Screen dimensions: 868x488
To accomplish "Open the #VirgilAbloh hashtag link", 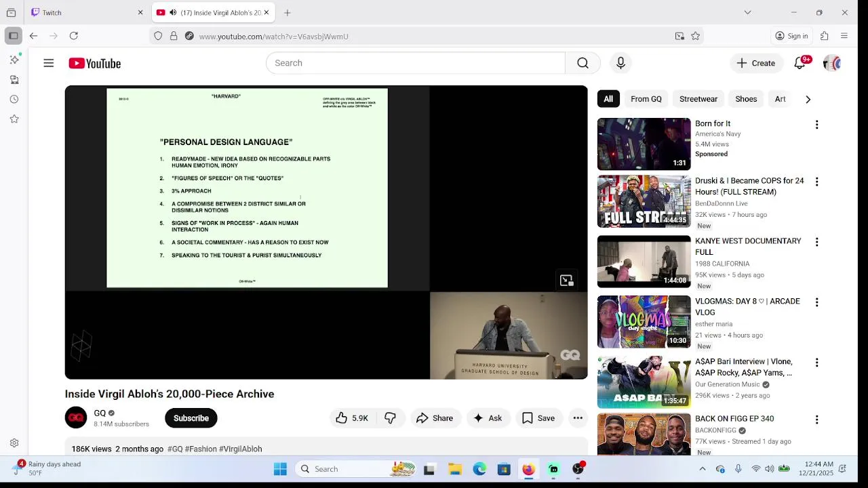I will point(241,449).
